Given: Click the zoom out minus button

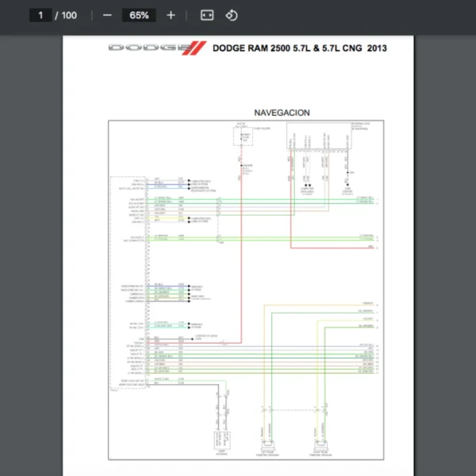Looking at the screenshot, I should tap(107, 15).
